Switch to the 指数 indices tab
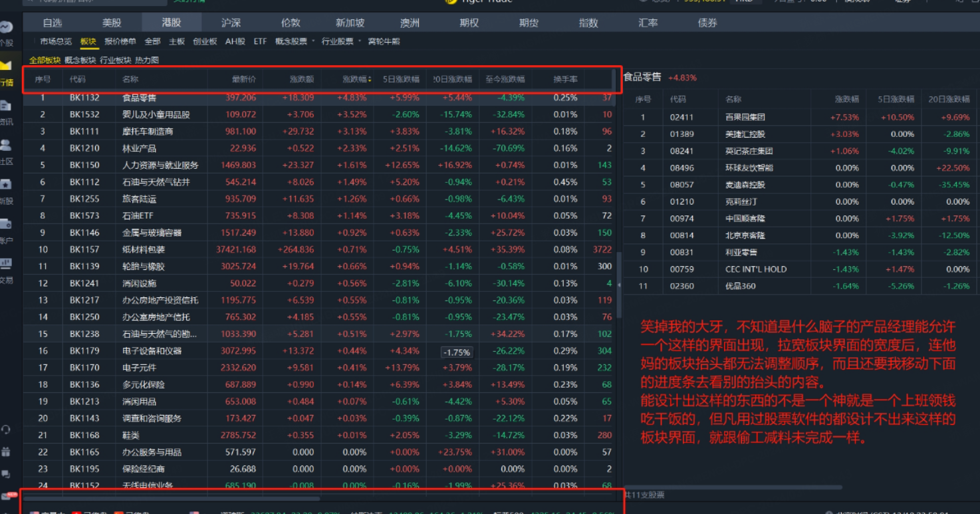980x514 pixels. (588, 23)
